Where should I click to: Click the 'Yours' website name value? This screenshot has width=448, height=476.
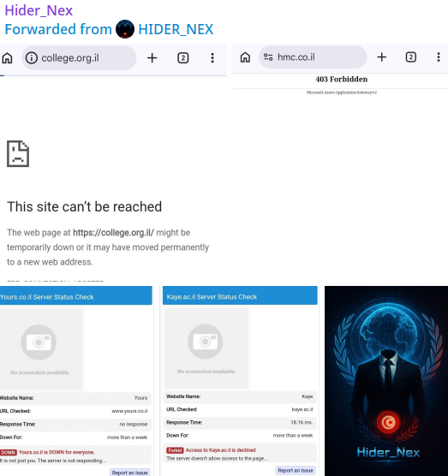click(x=140, y=398)
